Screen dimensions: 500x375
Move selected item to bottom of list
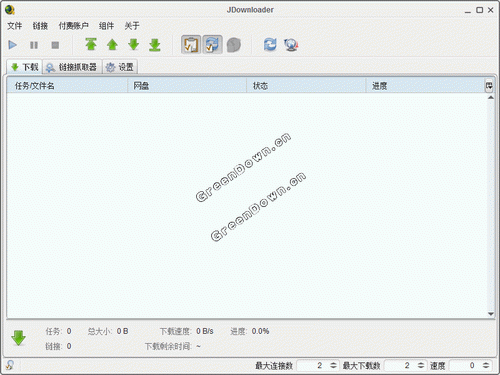click(155, 45)
